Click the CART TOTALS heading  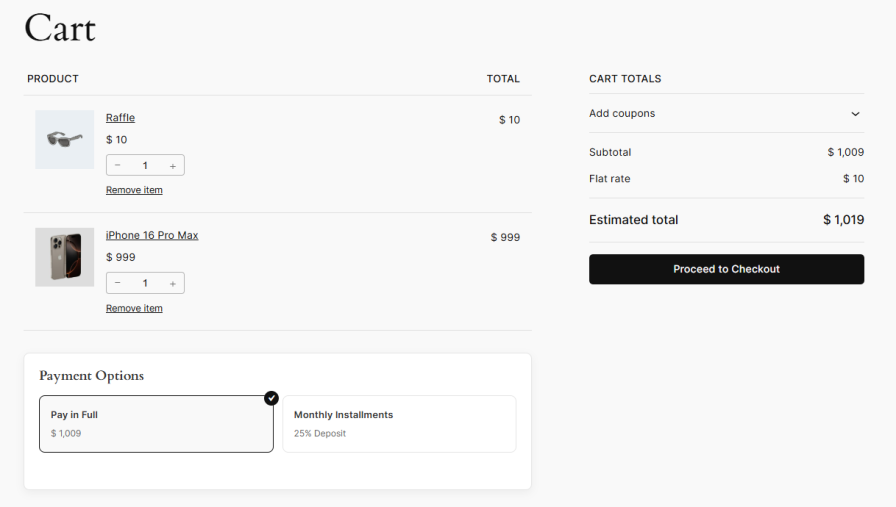click(625, 79)
